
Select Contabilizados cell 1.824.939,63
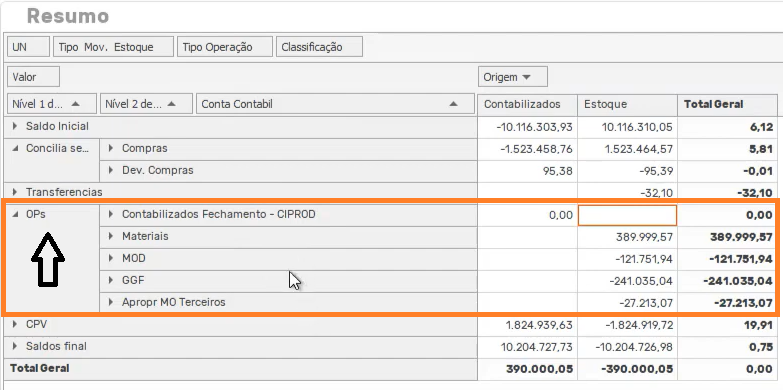[527, 325]
